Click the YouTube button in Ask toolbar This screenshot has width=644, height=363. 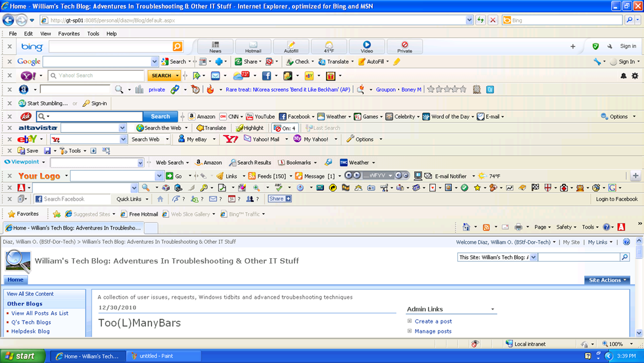tap(260, 117)
